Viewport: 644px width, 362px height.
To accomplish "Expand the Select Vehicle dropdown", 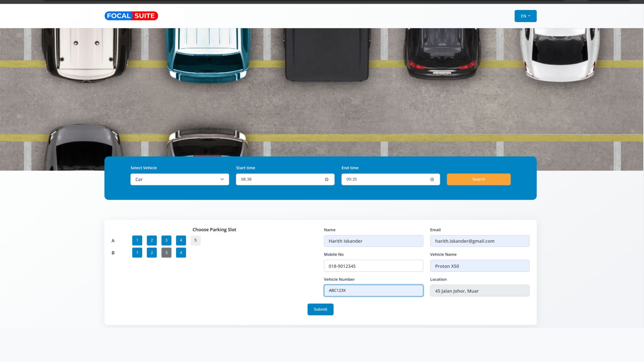I will [x=179, y=179].
